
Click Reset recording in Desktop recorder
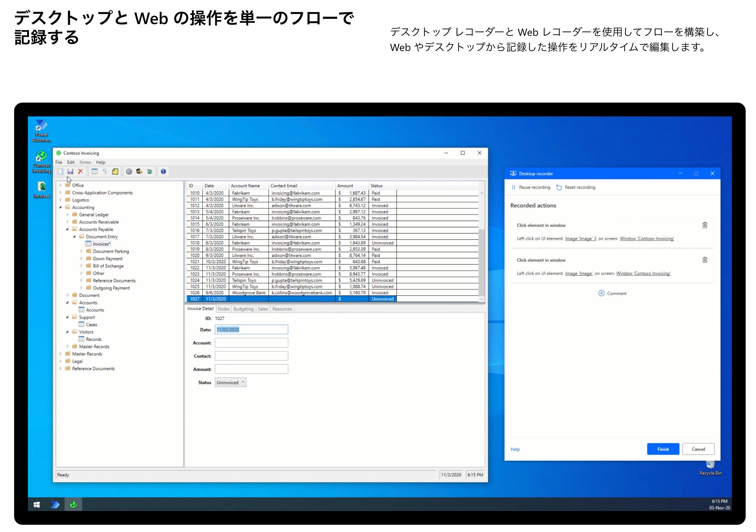pos(576,187)
